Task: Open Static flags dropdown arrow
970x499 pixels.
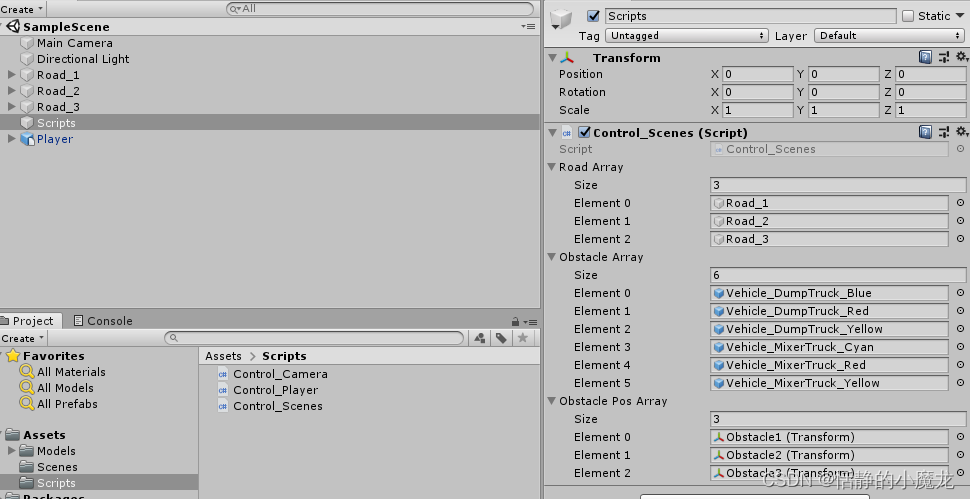Action: 960,16
